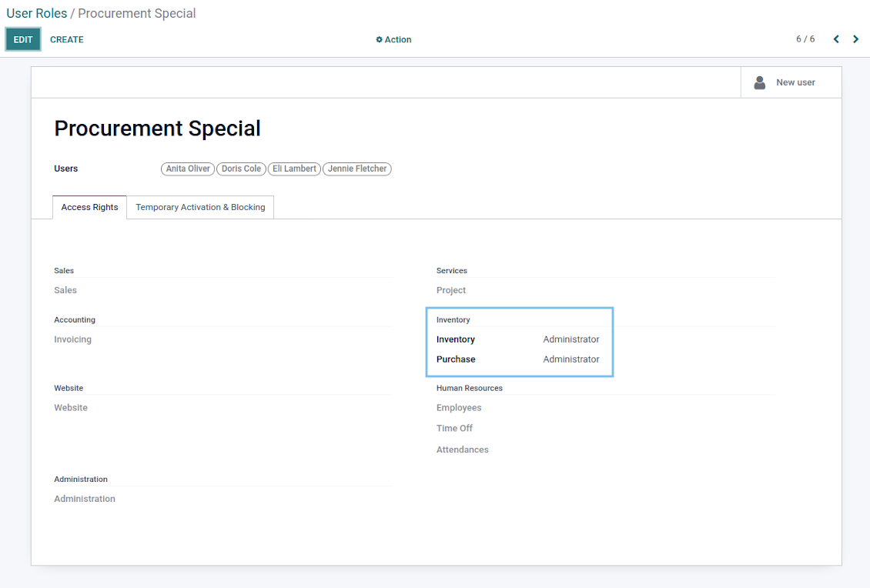Click the previous record arrow
Viewport: 870px width, 588px height.
pyautogui.click(x=835, y=39)
